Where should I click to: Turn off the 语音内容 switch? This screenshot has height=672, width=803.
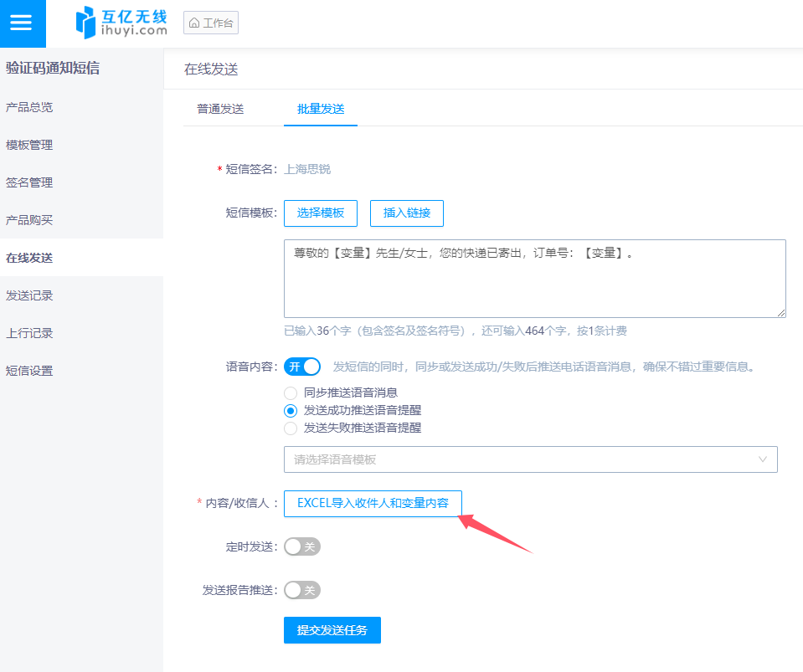(x=302, y=367)
